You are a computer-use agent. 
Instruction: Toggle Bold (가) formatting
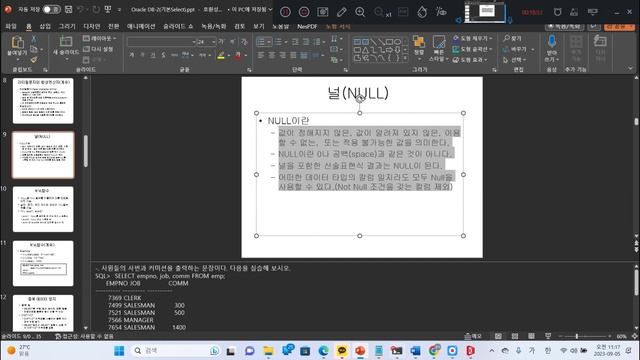pyautogui.click(x=131, y=55)
